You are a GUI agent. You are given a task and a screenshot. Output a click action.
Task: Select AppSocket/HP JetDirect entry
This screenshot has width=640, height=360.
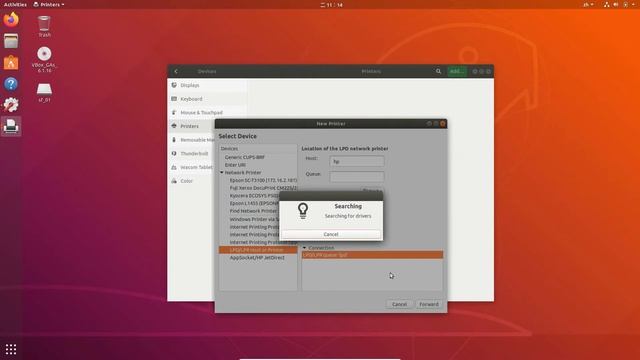click(258, 258)
